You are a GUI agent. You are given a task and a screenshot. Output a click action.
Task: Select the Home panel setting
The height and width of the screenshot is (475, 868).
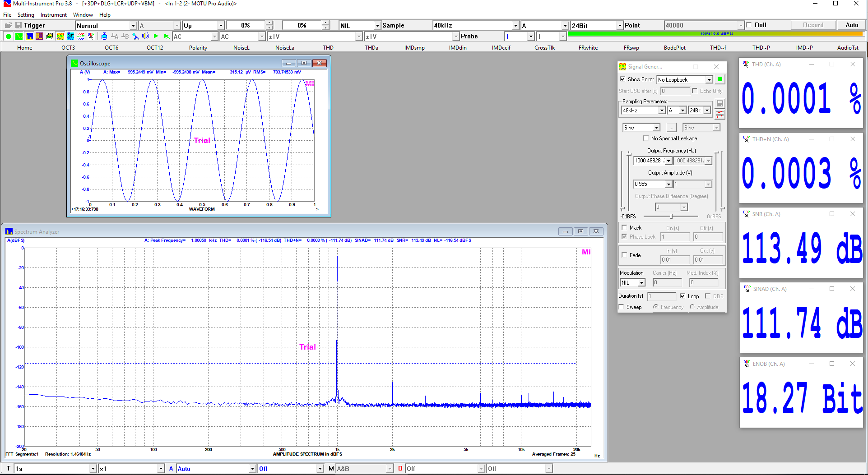pyautogui.click(x=25, y=47)
